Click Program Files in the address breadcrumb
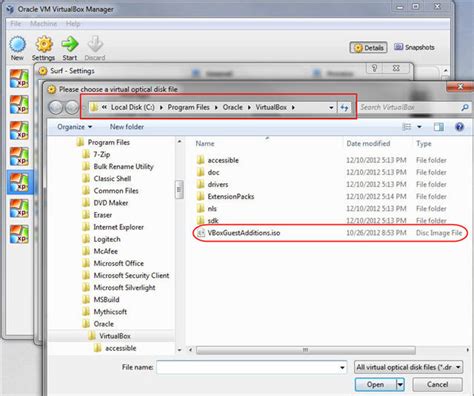 point(188,107)
